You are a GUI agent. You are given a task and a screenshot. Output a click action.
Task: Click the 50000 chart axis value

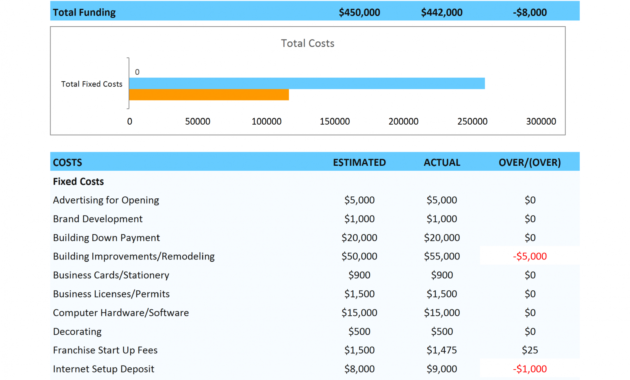point(197,121)
